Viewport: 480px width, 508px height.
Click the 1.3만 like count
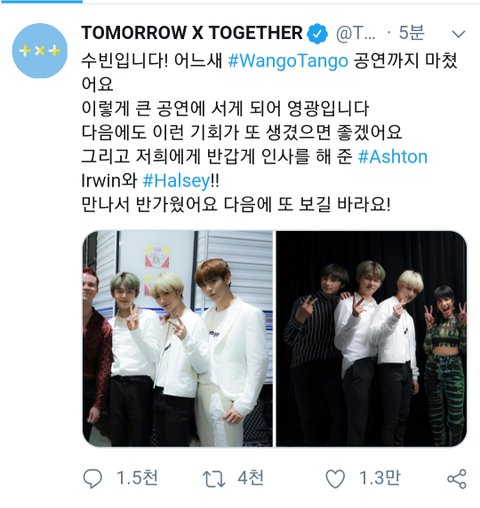(379, 478)
